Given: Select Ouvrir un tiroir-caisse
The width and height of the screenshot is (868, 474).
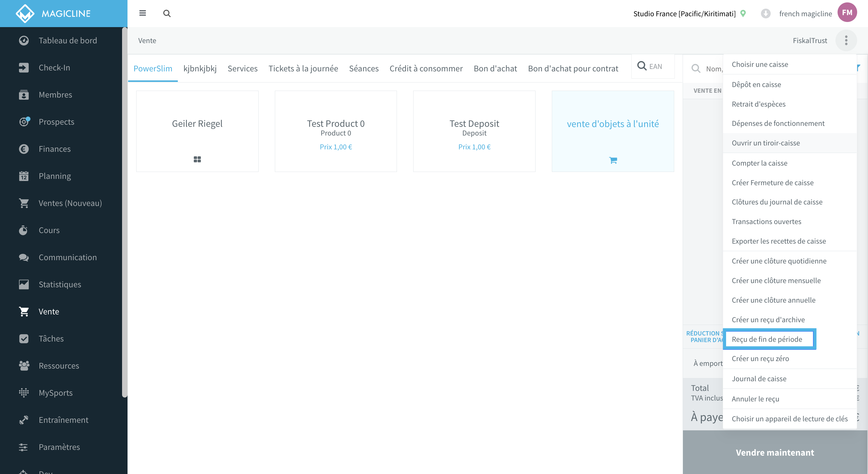Looking at the screenshot, I should 790,143.
